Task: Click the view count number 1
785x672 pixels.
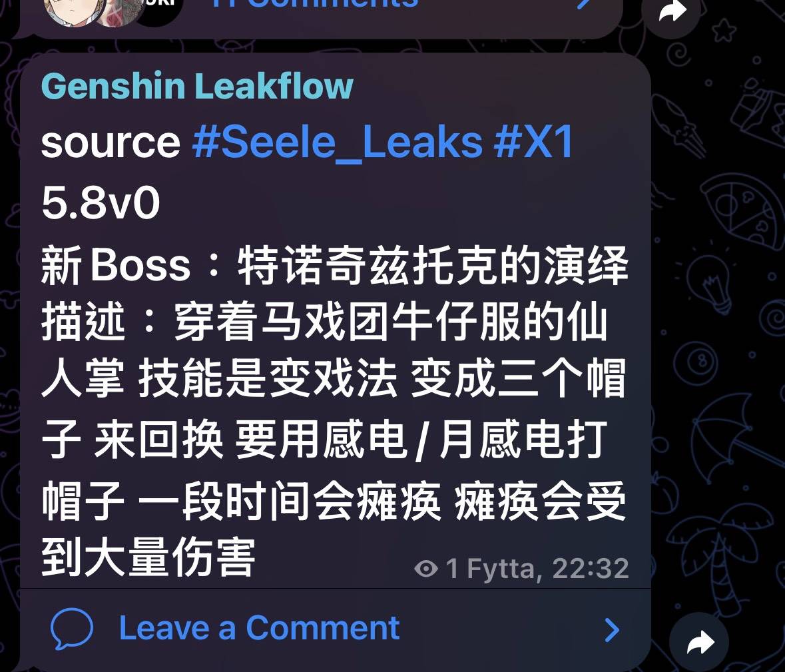Action: (x=451, y=569)
